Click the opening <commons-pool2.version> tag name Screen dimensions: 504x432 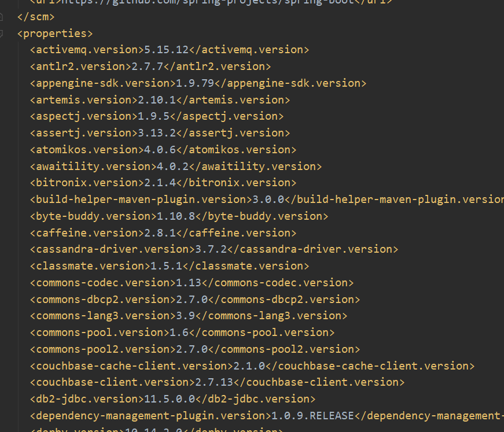coord(103,349)
